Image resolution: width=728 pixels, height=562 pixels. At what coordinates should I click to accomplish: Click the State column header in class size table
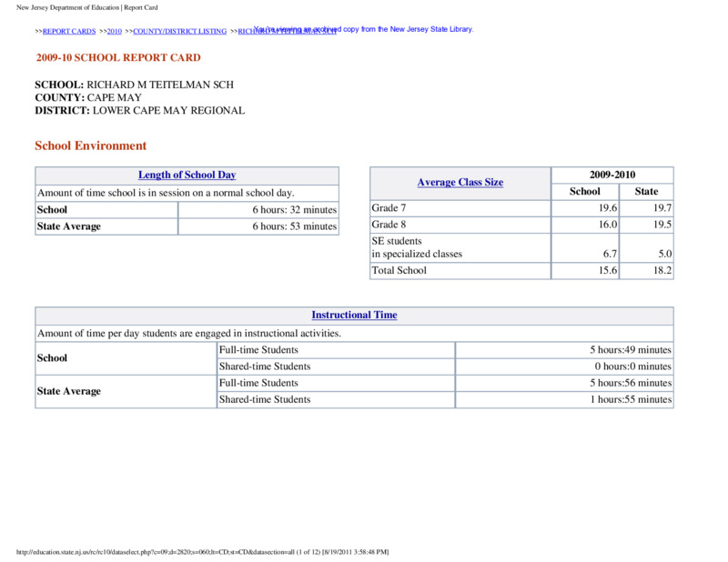pos(646,192)
